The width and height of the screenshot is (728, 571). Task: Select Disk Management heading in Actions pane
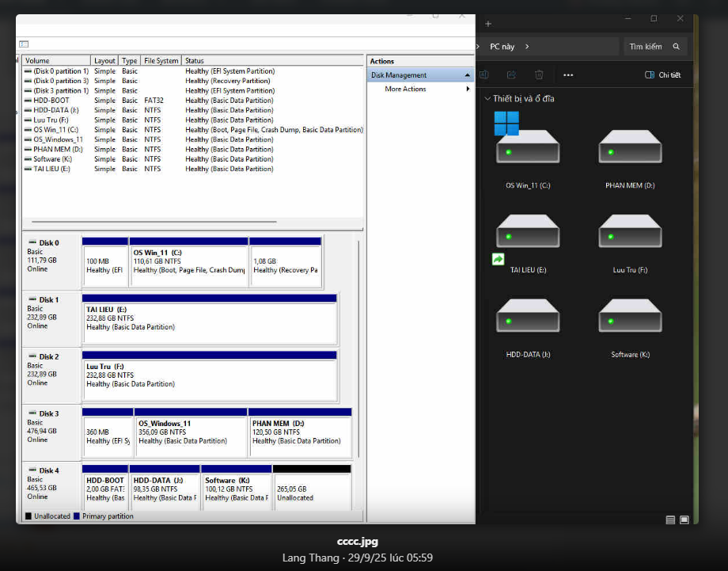click(x=420, y=74)
